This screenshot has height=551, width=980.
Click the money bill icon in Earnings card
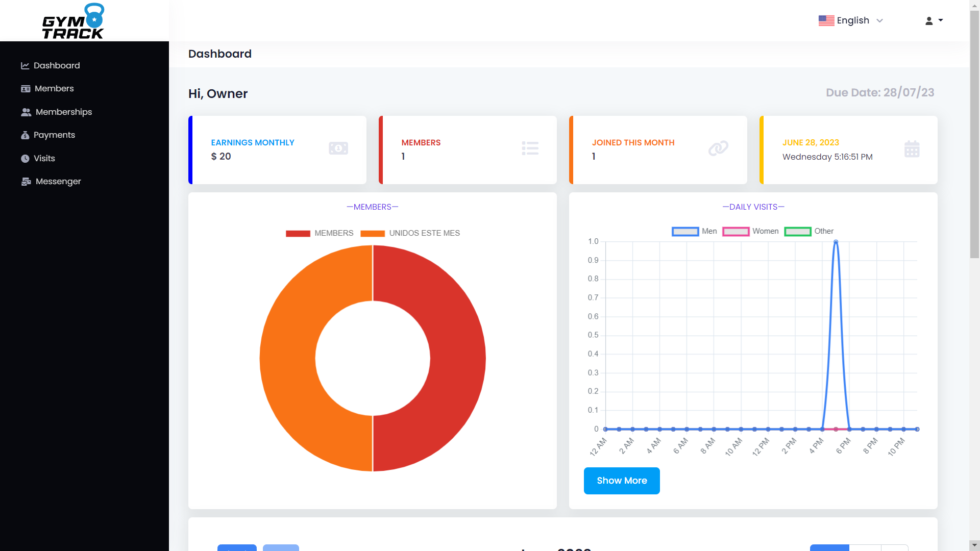pos(338,148)
